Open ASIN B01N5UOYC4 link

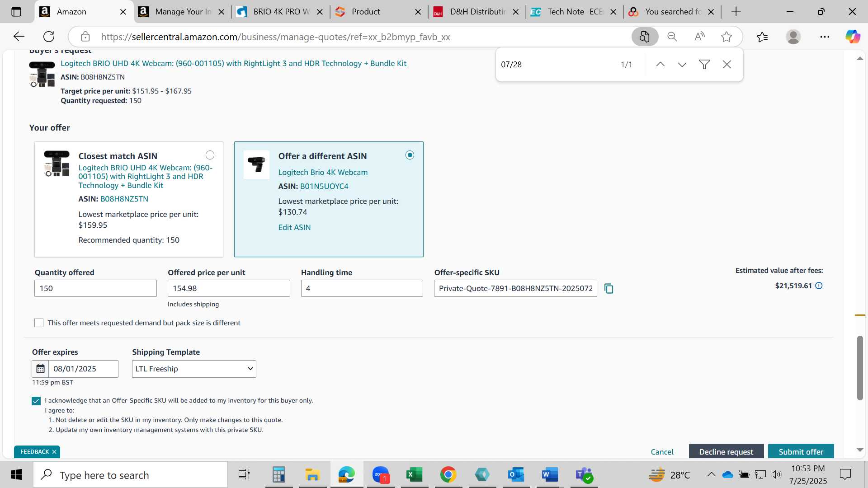click(324, 186)
